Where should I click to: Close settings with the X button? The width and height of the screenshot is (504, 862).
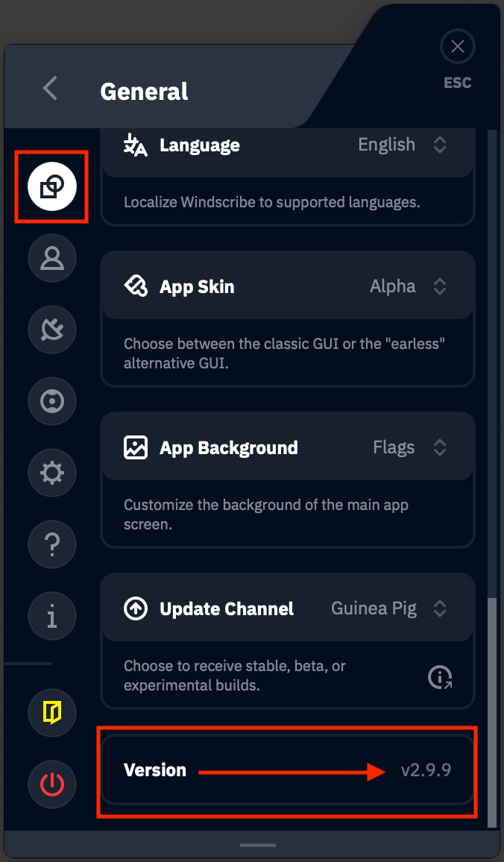point(457,46)
